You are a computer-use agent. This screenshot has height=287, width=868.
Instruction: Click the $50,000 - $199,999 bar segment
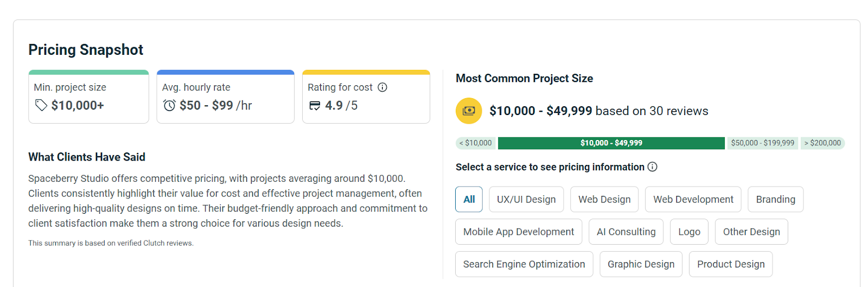762,143
